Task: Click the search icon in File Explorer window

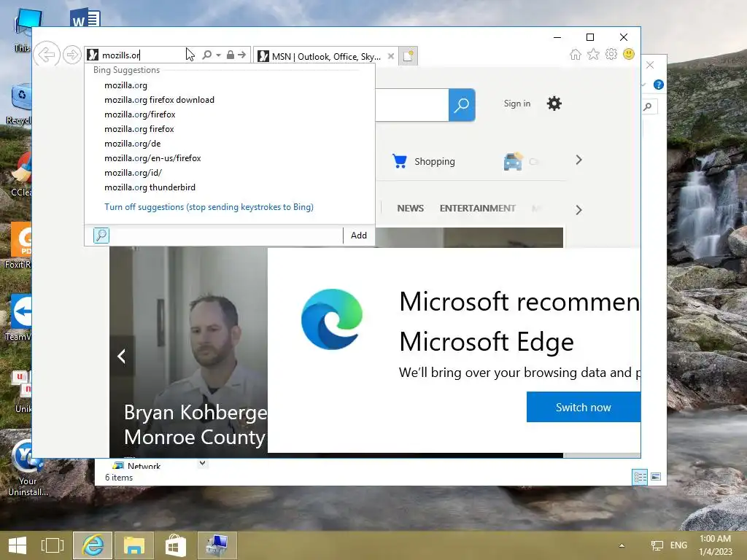Action: coord(648,106)
